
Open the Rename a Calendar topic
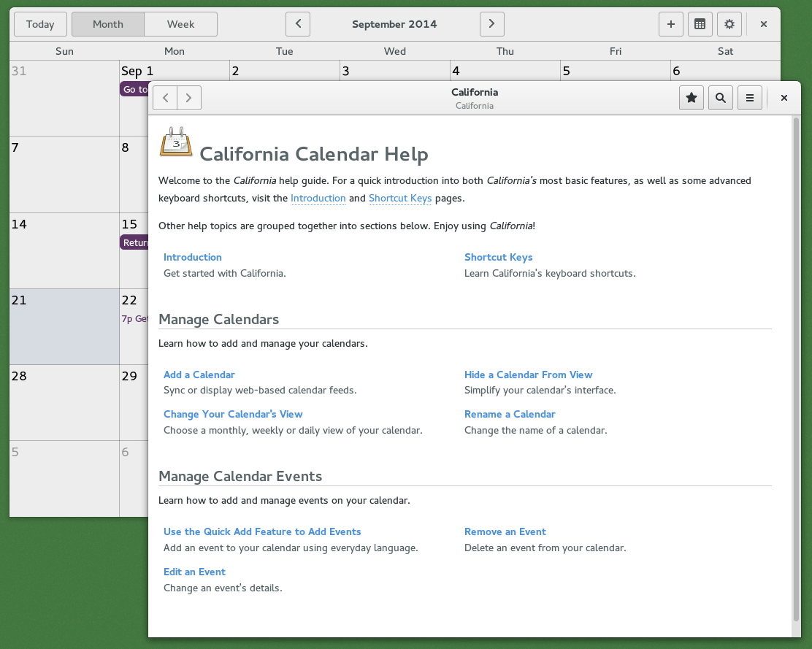coord(510,414)
